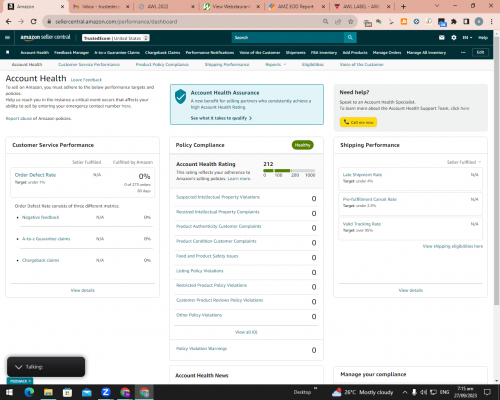The image size is (500, 400).
Task: Bookmark this page with the star icon
Action: coord(350,22)
